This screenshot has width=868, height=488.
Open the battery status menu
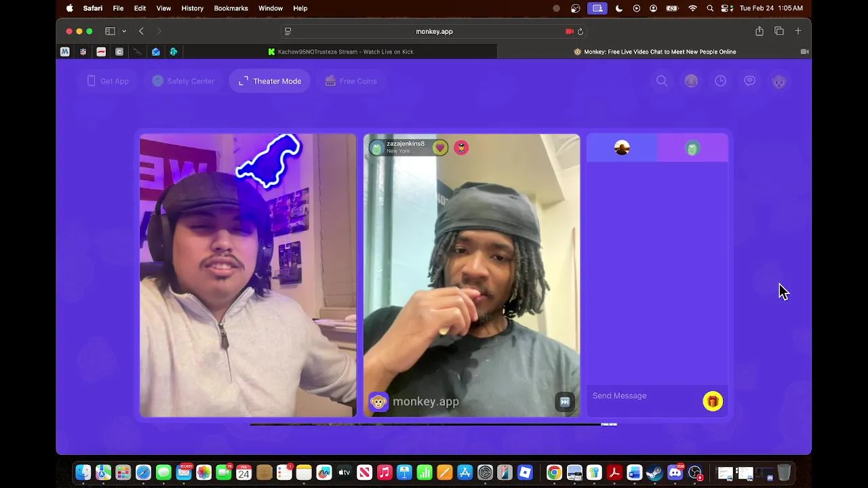(x=672, y=8)
